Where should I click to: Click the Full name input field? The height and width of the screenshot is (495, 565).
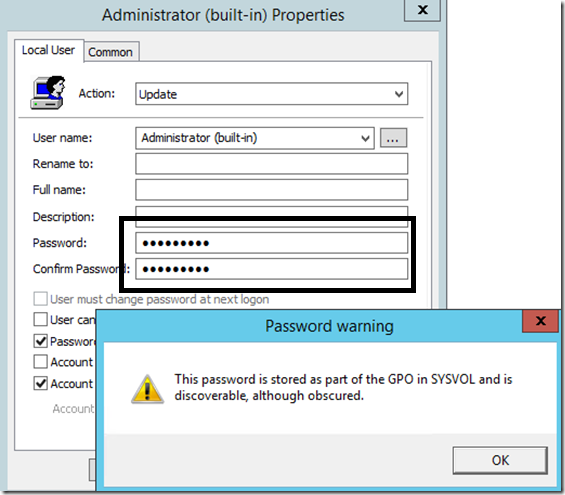coord(272,190)
